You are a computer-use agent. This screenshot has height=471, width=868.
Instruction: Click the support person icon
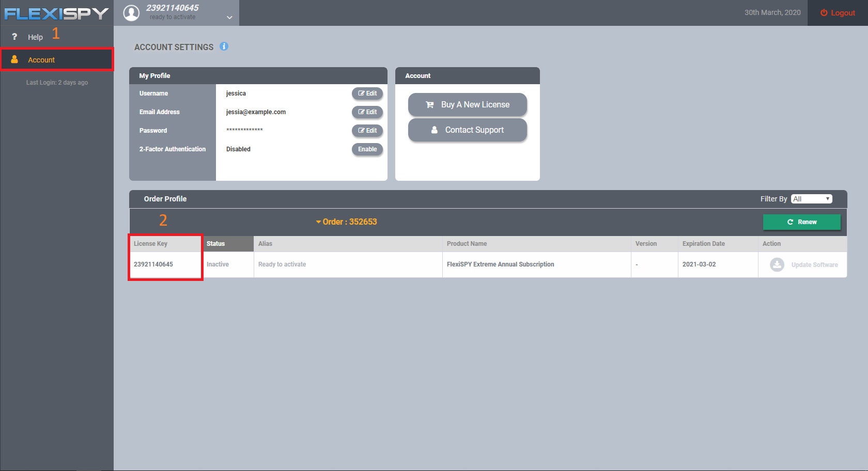435,130
